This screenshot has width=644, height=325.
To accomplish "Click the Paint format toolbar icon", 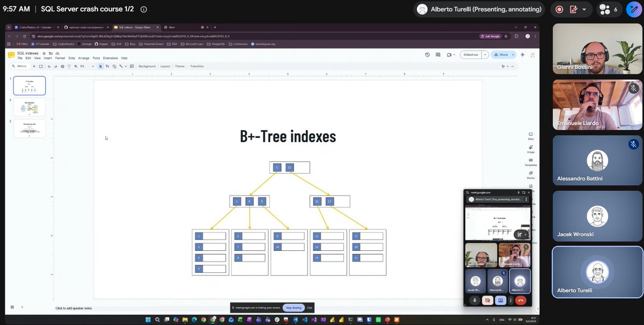I will (68, 66).
